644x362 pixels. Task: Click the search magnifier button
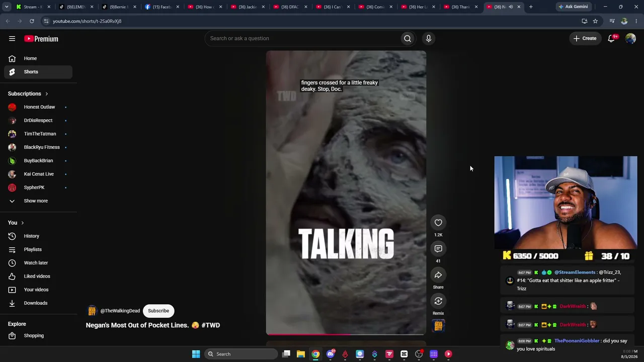[x=408, y=38]
